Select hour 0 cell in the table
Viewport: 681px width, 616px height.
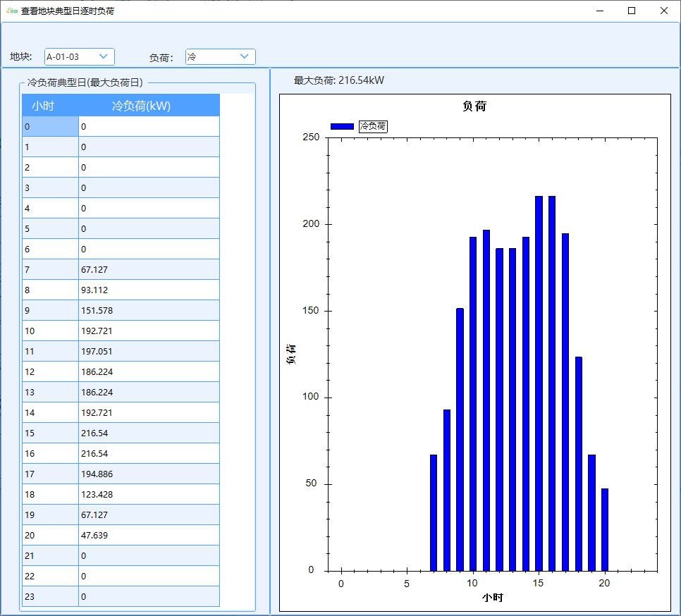coord(50,127)
